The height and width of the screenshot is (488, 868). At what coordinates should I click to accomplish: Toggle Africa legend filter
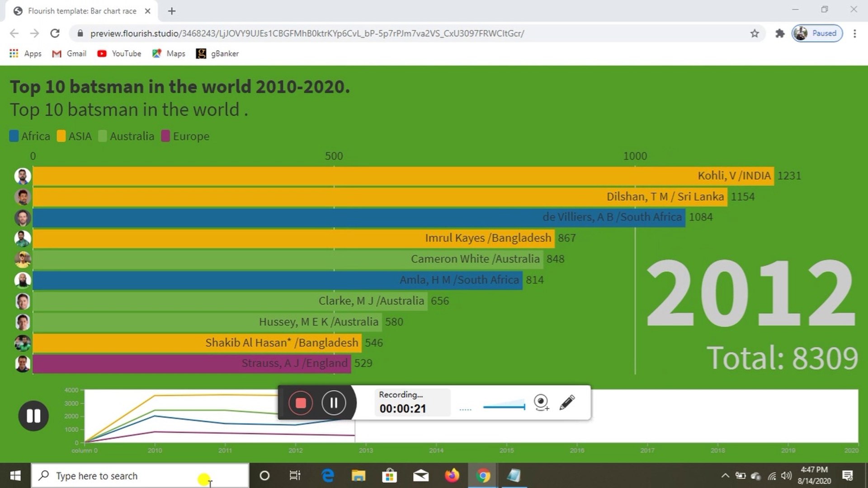[30, 136]
